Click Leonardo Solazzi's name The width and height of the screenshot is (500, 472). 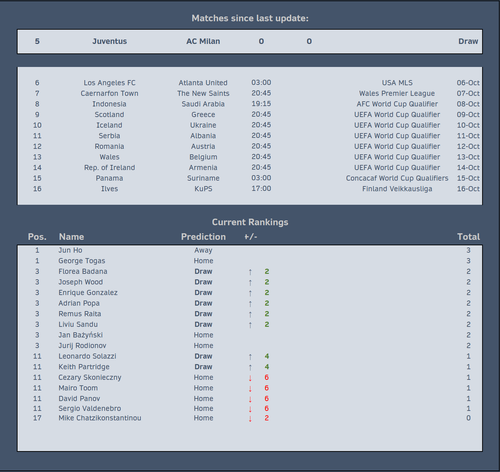87,356
